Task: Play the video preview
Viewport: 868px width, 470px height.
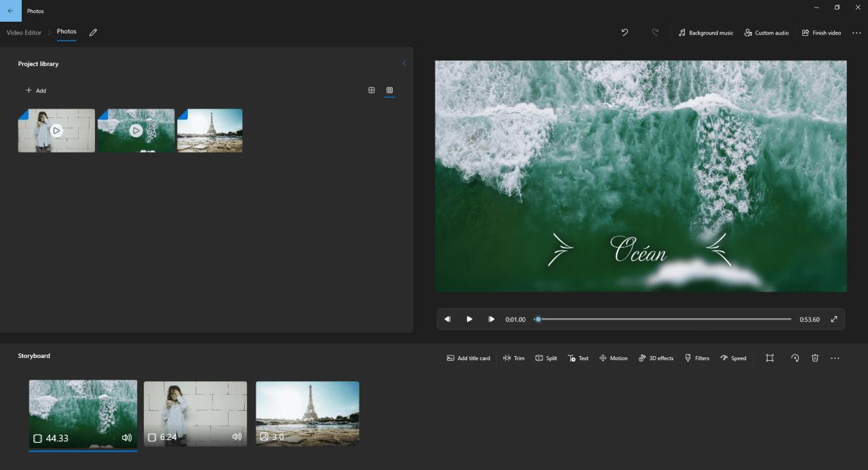Action: pos(469,319)
